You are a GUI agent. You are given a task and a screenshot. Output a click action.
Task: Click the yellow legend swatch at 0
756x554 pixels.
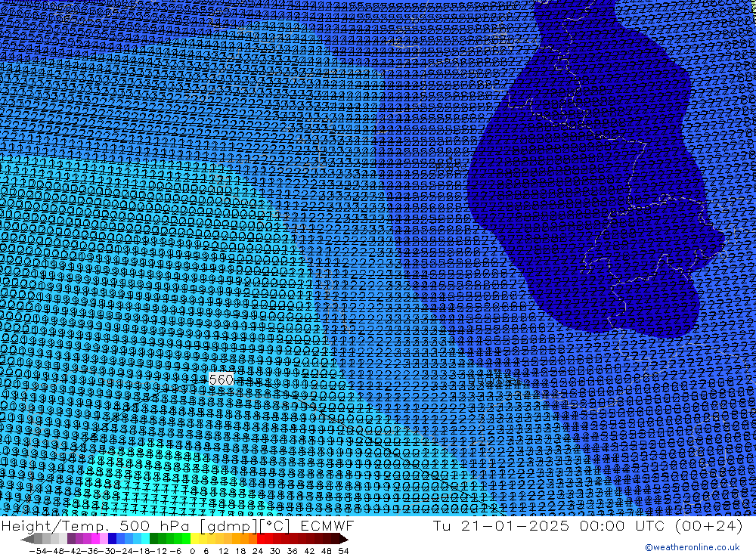pos(194,538)
